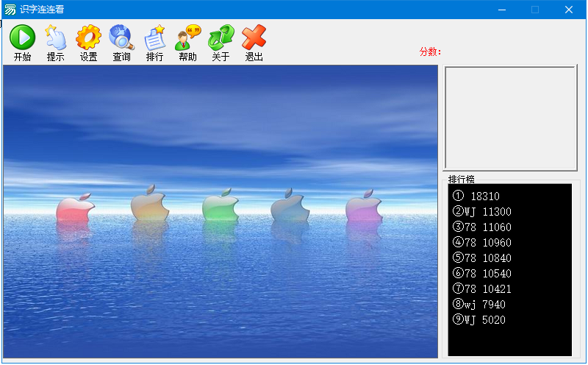Click the green 开始 start button
The width and height of the screenshot is (588, 365).
pyautogui.click(x=22, y=43)
